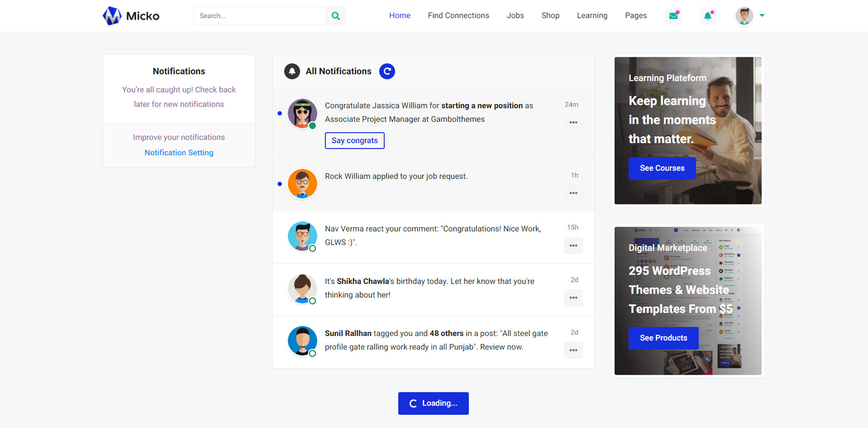Click the Micko logo icon
The height and width of the screenshot is (428, 868).
click(112, 16)
